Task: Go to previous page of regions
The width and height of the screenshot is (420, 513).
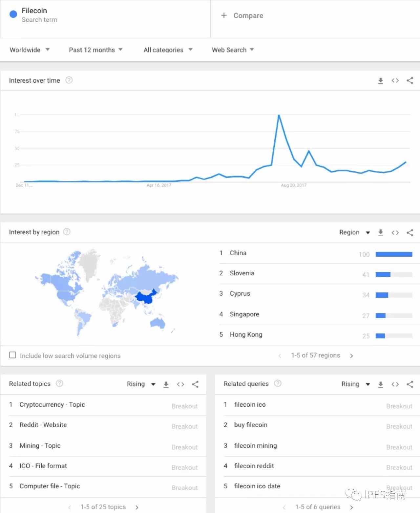Action: 280,356
